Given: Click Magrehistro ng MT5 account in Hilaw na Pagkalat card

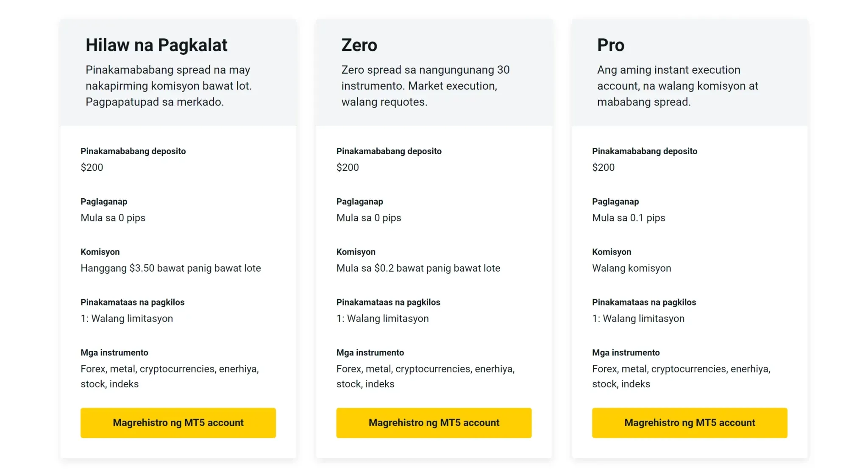Looking at the screenshot, I should pyautogui.click(x=178, y=423).
